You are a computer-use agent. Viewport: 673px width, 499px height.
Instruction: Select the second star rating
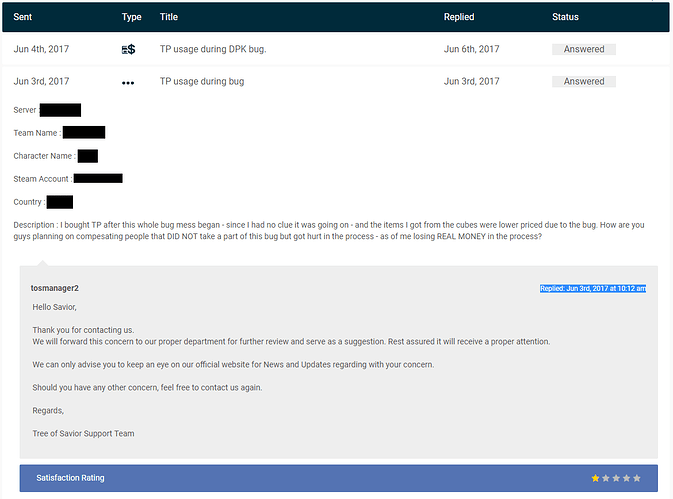coord(607,478)
